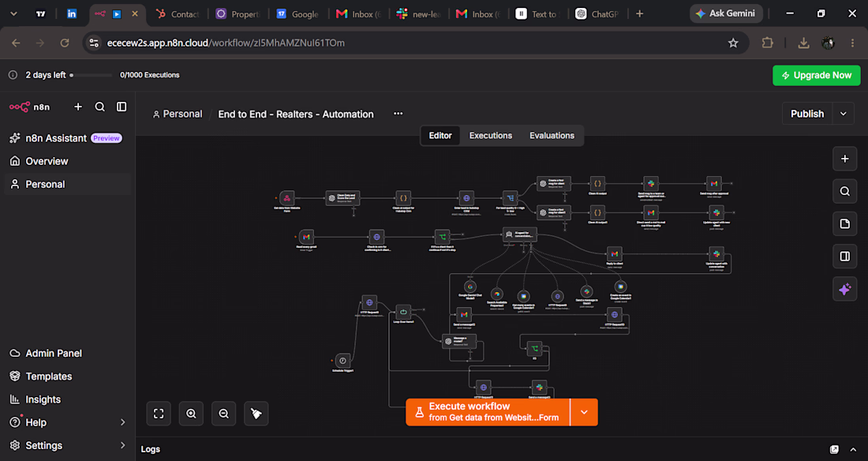This screenshot has height=461, width=868.
Task: Open the workflow actions three-dot menu
Action: (x=398, y=114)
